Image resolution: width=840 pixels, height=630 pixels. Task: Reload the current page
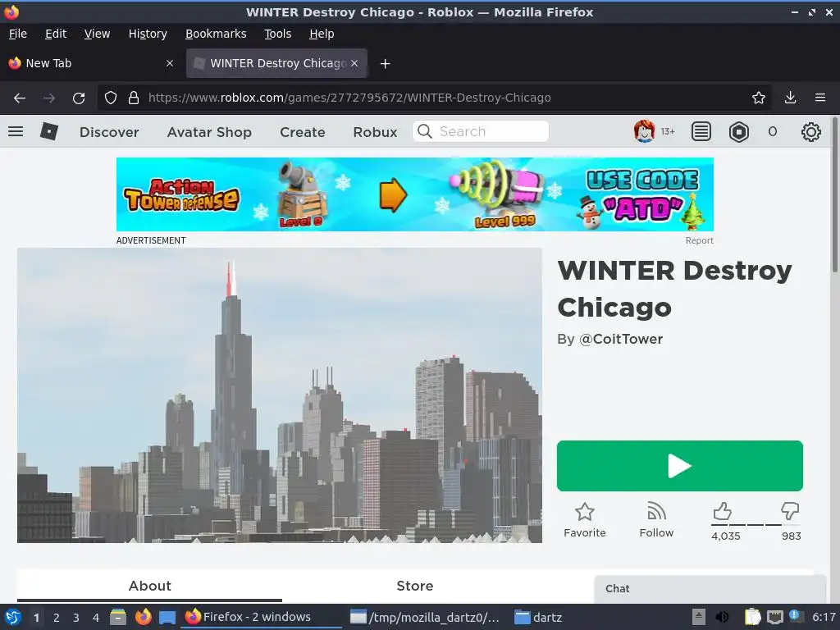point(79,98)
